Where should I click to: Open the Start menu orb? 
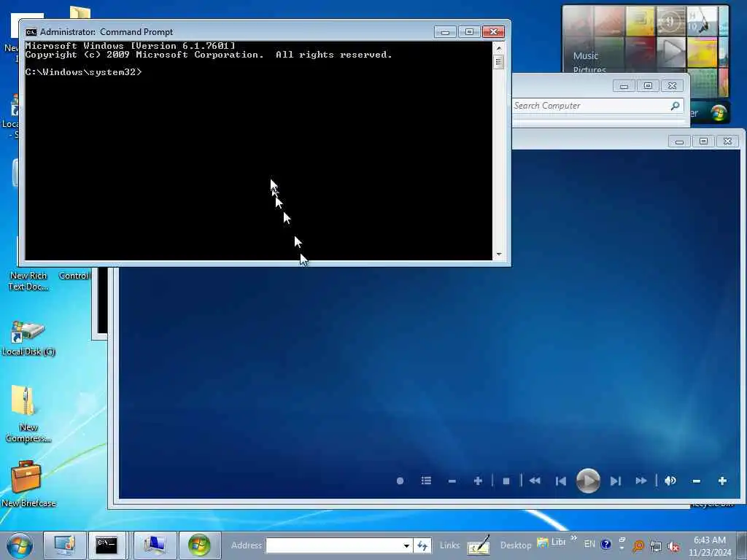tap(20, 545)
